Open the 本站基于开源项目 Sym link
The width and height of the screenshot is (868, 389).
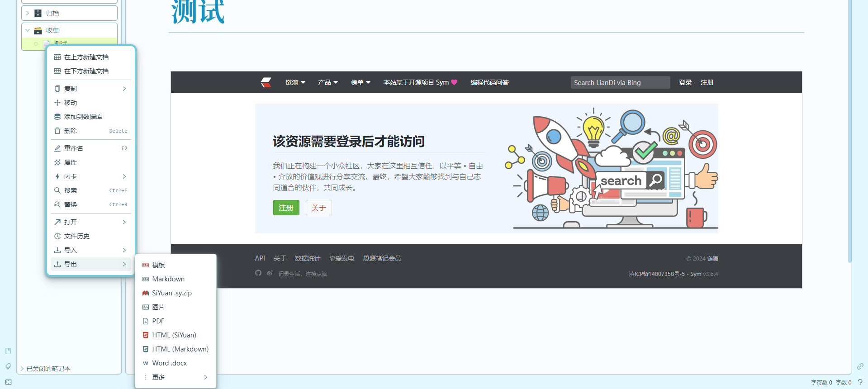[x=421, y=82]
